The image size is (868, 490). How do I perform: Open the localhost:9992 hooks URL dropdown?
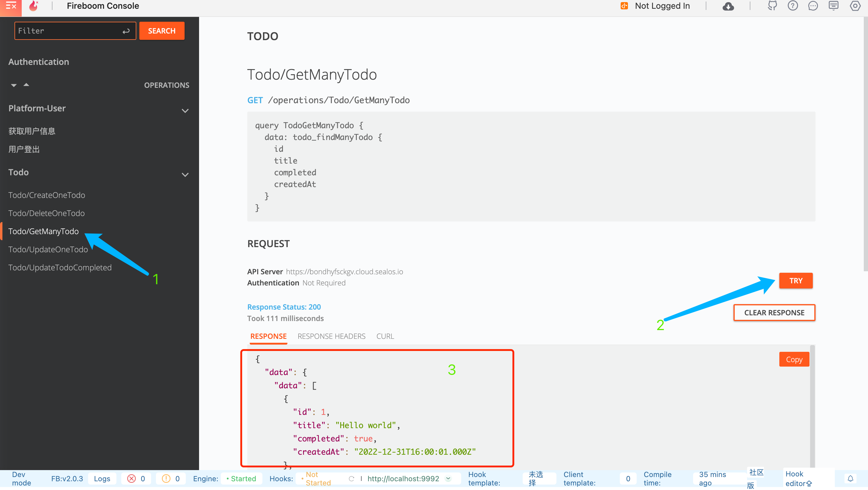click(448, 479)
